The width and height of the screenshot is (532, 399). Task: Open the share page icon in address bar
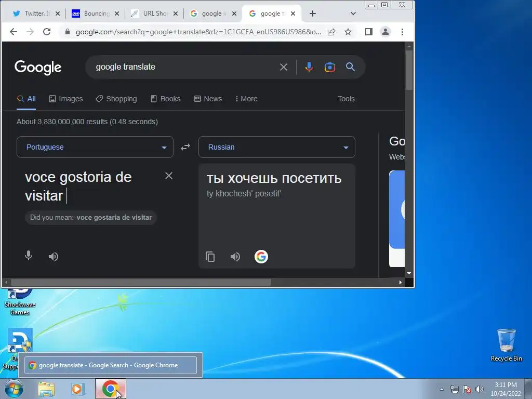(331, 32)
